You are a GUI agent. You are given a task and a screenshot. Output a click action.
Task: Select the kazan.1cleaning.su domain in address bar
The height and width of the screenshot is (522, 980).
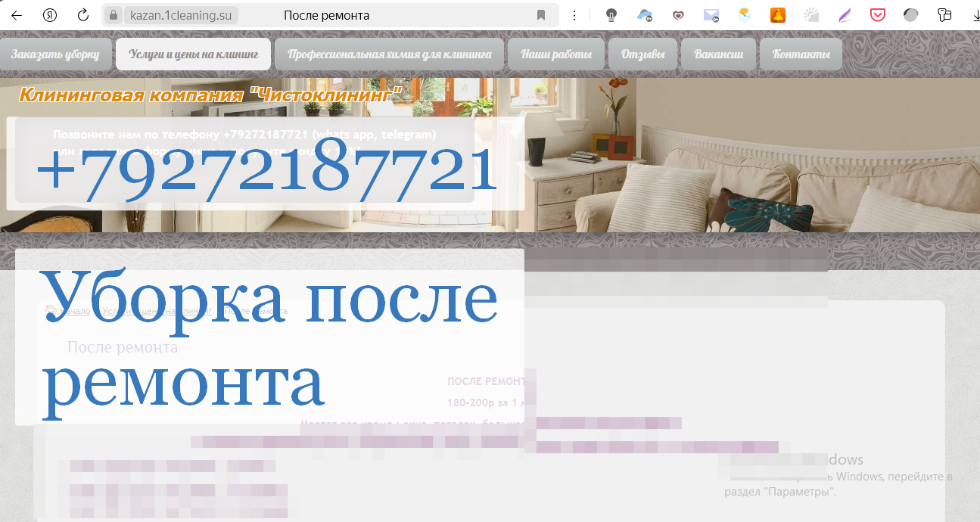[181, 15]
